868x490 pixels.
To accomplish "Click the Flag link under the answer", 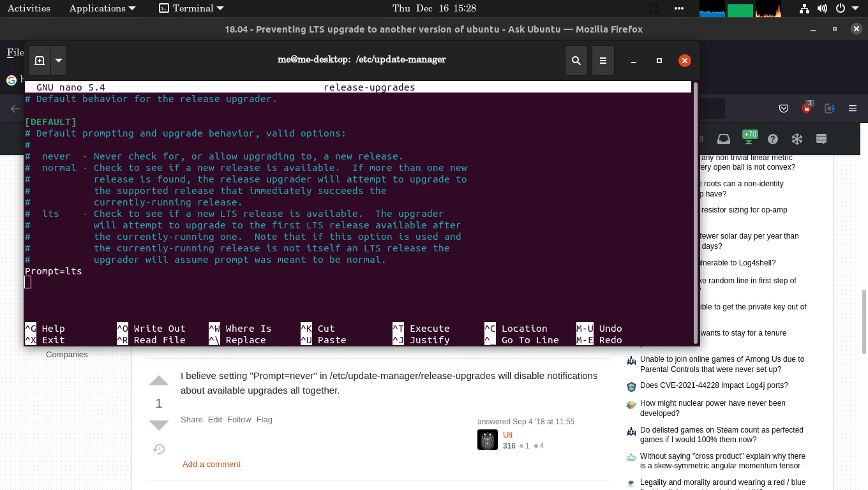I will click(x=264, y=420).
